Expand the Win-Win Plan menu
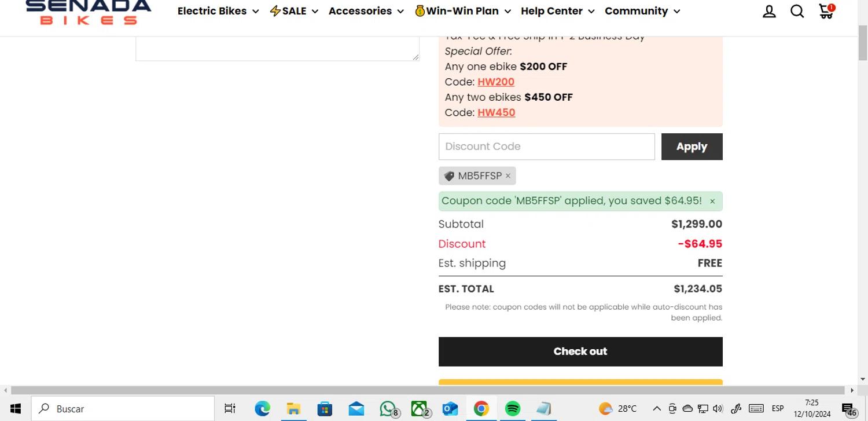 click(463, 11)
